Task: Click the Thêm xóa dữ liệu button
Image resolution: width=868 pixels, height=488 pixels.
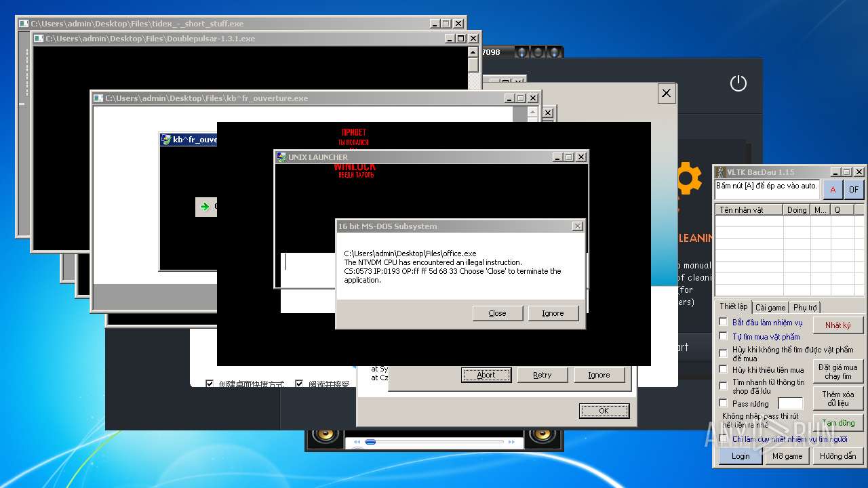Action: (x=838, y=399)
